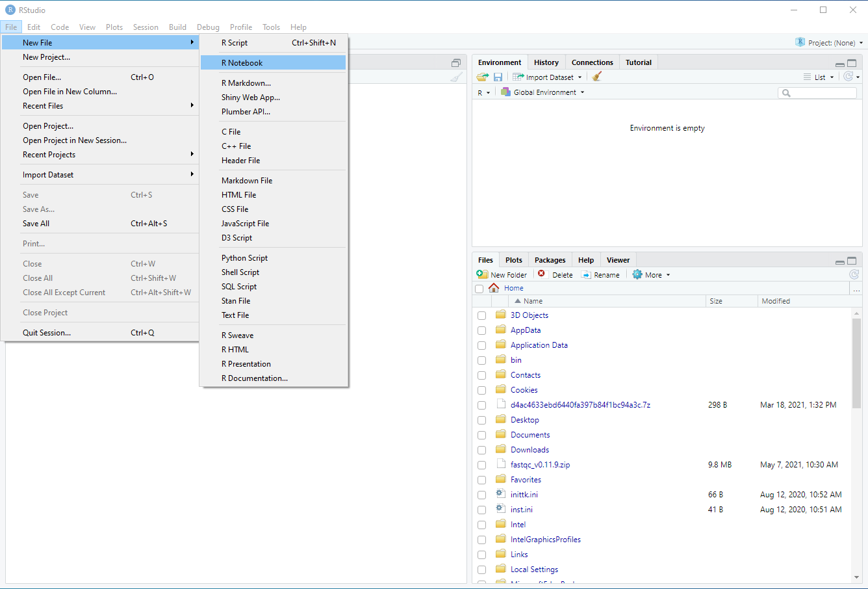Click the initk.ini file icon

click(x=501, y=494)
